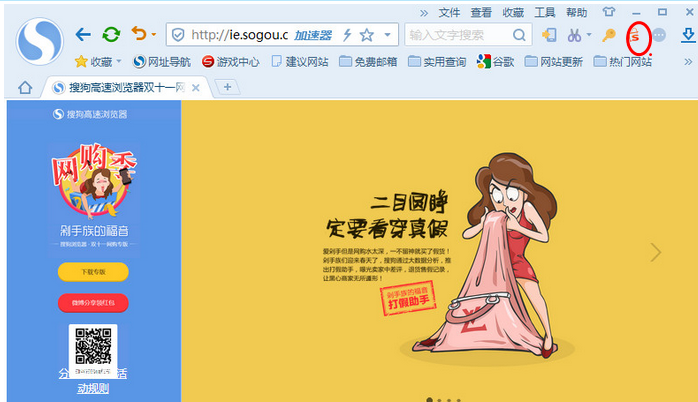
Task: Close the 搜狗高速浏览器双十一 tab
Action: (195, 88)
